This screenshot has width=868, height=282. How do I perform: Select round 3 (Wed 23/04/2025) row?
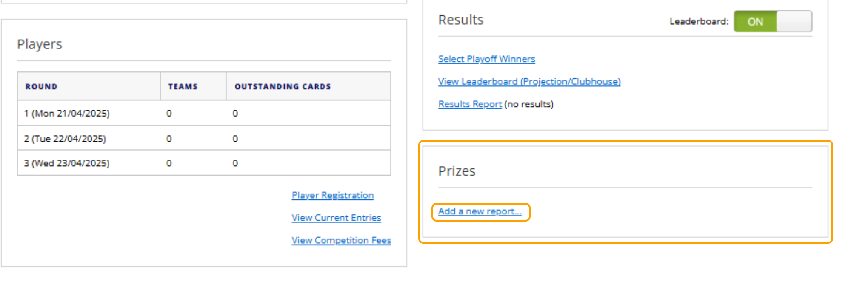(67, 163)
